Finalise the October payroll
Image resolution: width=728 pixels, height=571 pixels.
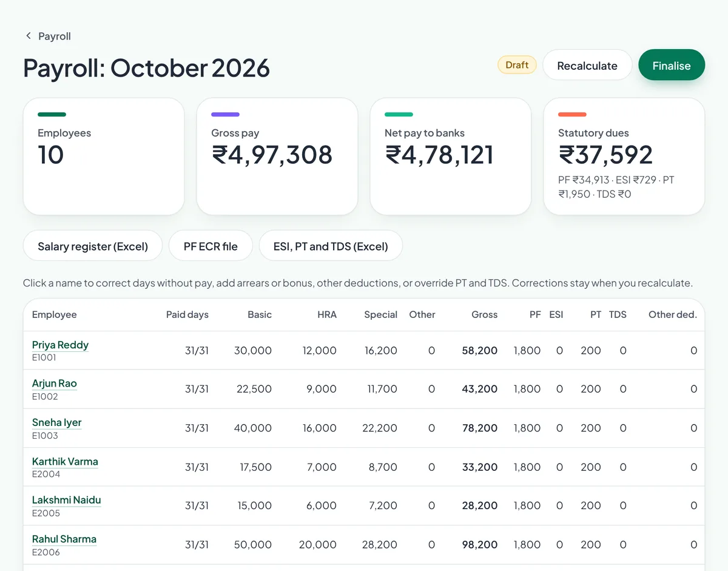[x=672, y=66]
